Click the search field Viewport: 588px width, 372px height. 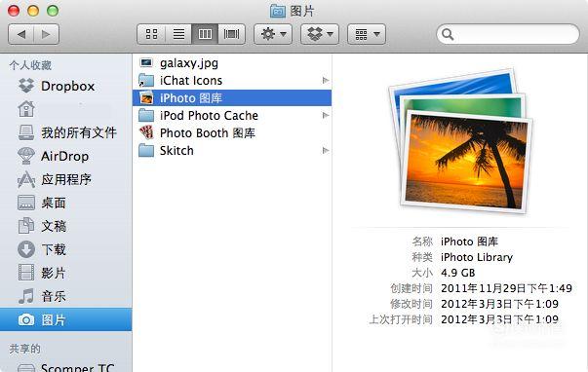tap(508, 34)
